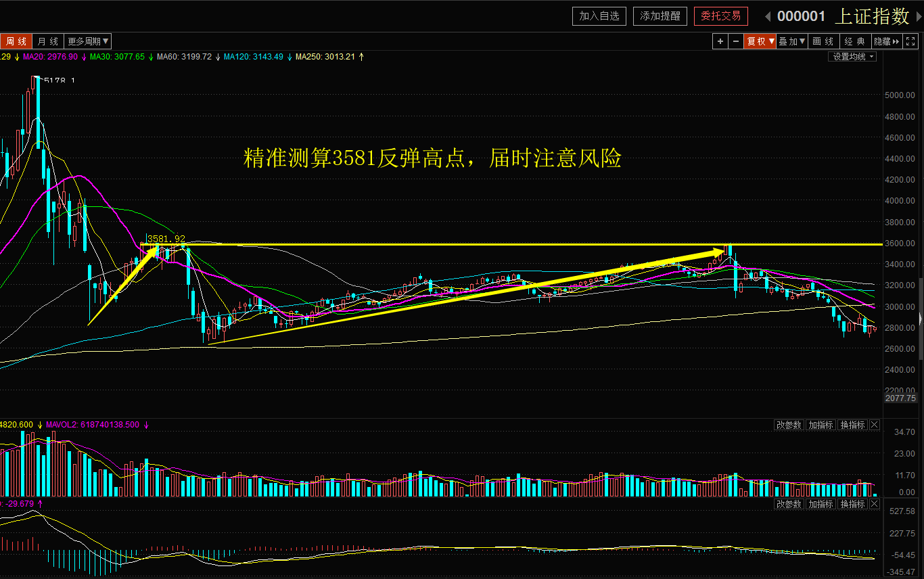The image size is (924, 579).
Task: Click 加指标 in the MACD panel
Action: pyautogui.click(x=821, y=504)
